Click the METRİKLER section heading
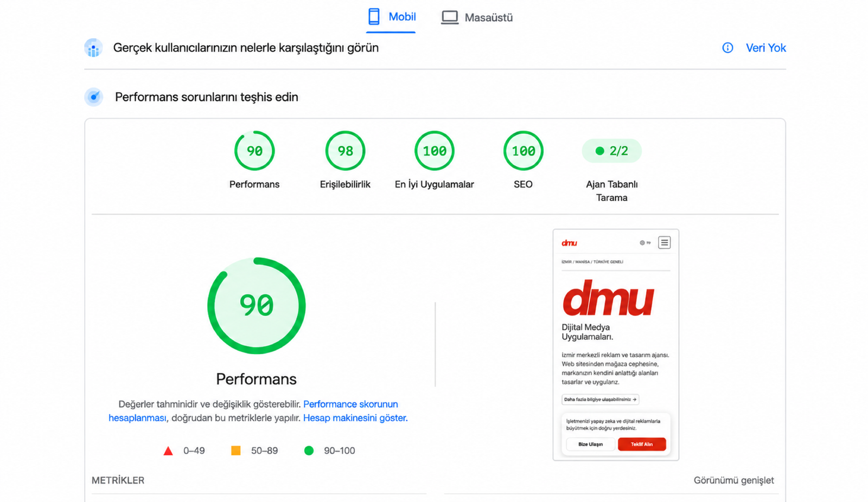 [118, 480]
